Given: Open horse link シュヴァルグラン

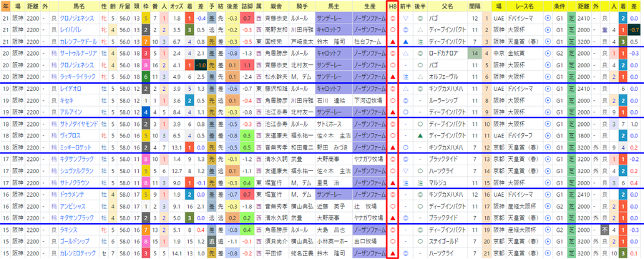Looking at the screenshot, I should [x=77, y=171].
